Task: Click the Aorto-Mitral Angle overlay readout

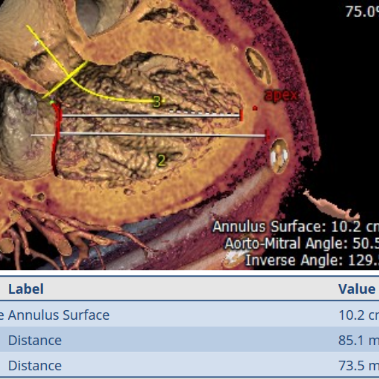Action: (x=302, y=244)
